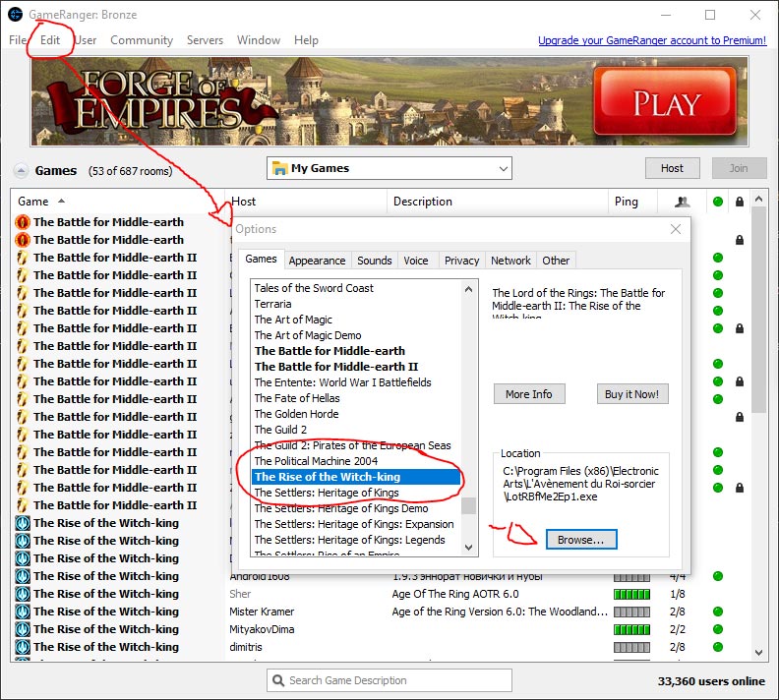Switch to the Network tab
Viewport: 779px width, 700px height.
(x=510, y=261)
